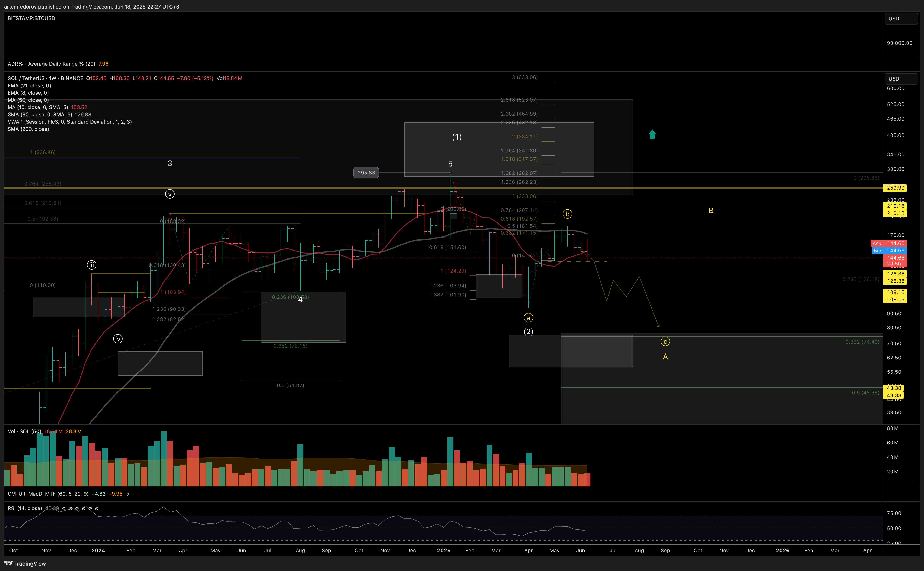924x571 pixels.
Task: Click the 80 M volume axis label
Action: point(892,428)
